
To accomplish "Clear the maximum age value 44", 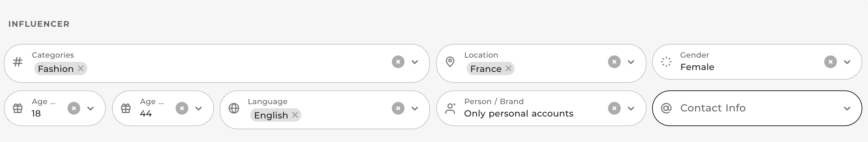I will 182,109.
